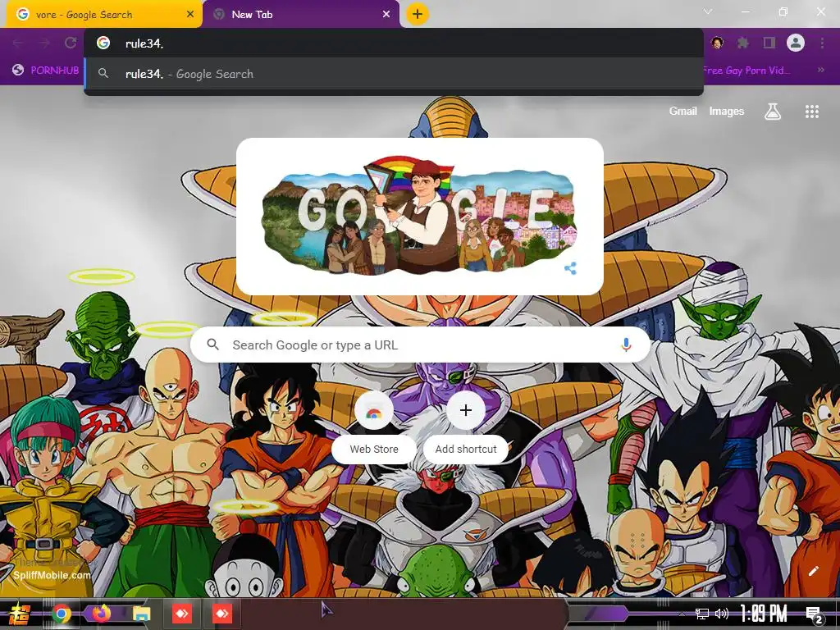
Task: Click the Google icon in the address bar
Action: click(103, 43)
